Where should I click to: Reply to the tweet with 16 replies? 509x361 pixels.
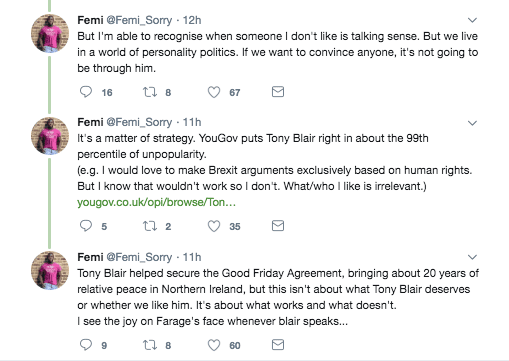point(86,92)
